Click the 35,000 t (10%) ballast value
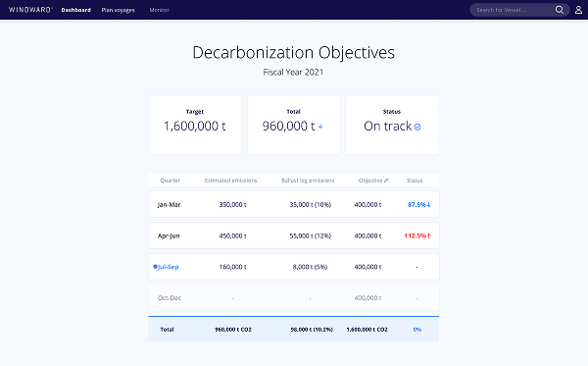 click(x=310, y=204)
